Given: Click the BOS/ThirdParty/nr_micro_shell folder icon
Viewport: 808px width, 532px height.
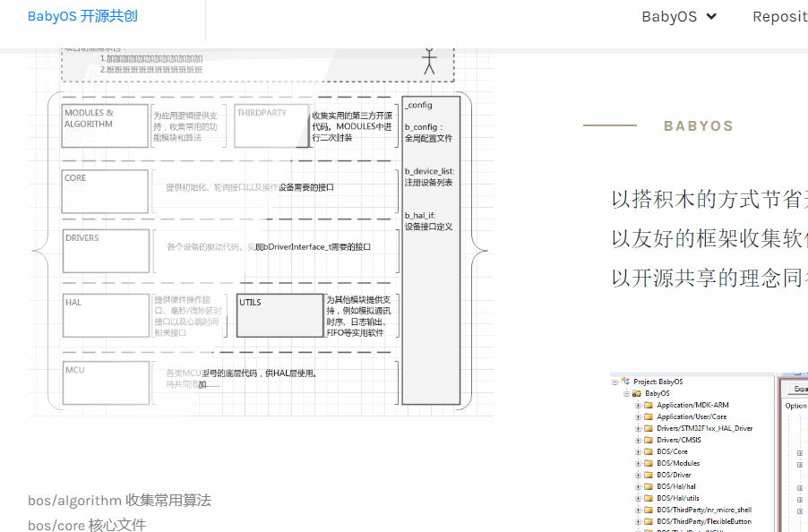Looking at the screenshot, I should 649,510.
